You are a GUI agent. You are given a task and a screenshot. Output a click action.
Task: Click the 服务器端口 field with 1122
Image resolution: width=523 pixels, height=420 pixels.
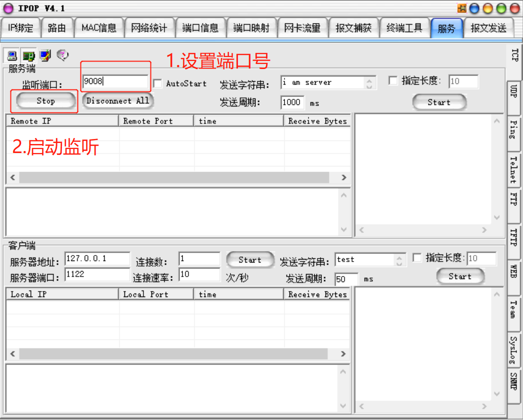(x=97, y=274)
